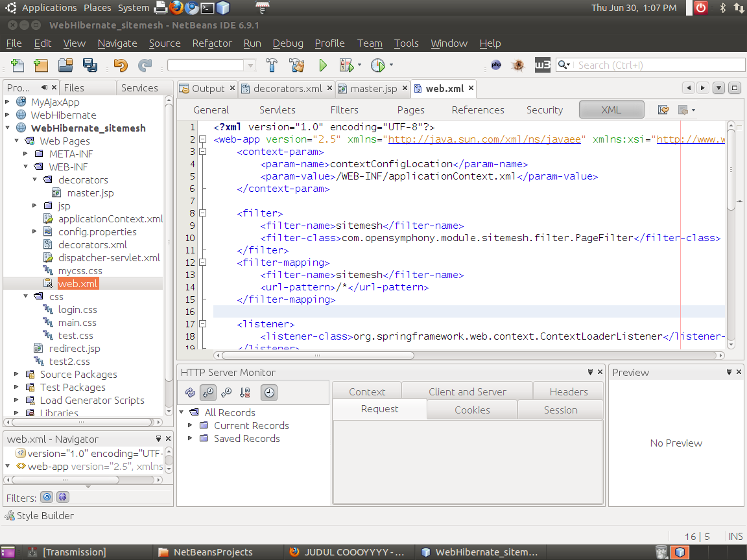747x560 pixels.
Task: Expand the MyAjaxApp project node
Action: point(7,101)
